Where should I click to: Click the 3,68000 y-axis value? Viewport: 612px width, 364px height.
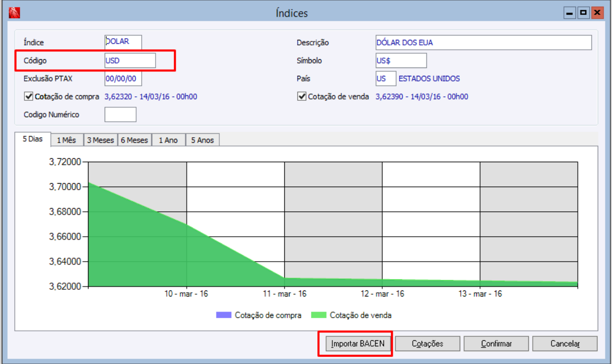[x=65, y=212]
